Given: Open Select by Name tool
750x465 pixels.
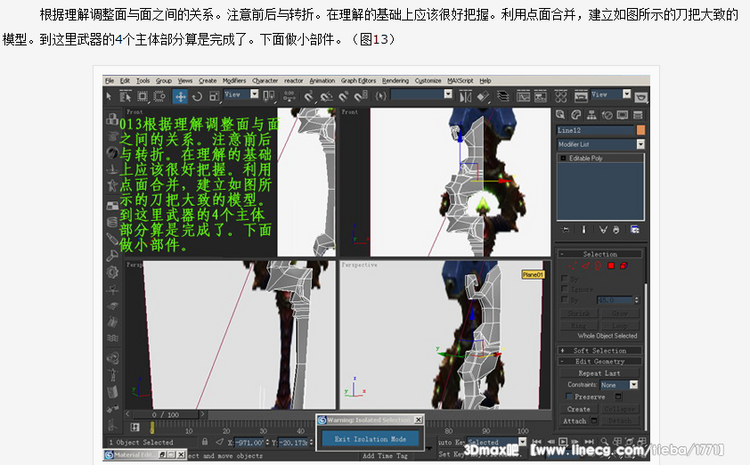Looking at the screenshot, I should point(125,97).
